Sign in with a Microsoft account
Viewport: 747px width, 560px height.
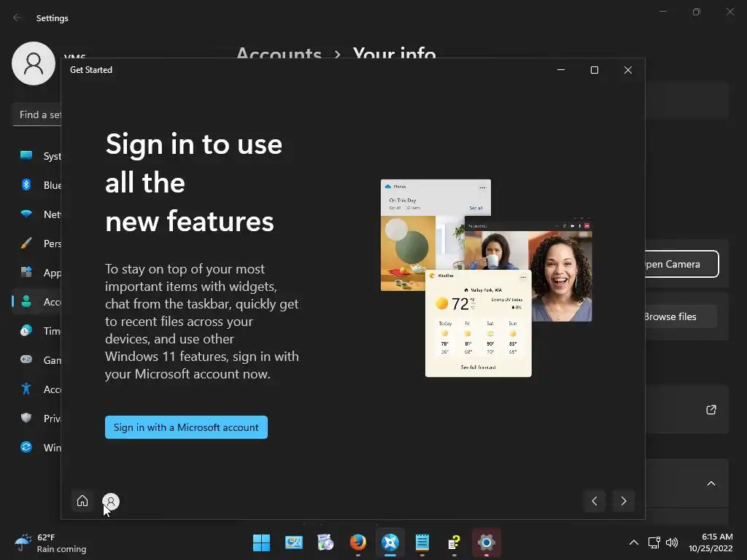[x=186, y=427]
